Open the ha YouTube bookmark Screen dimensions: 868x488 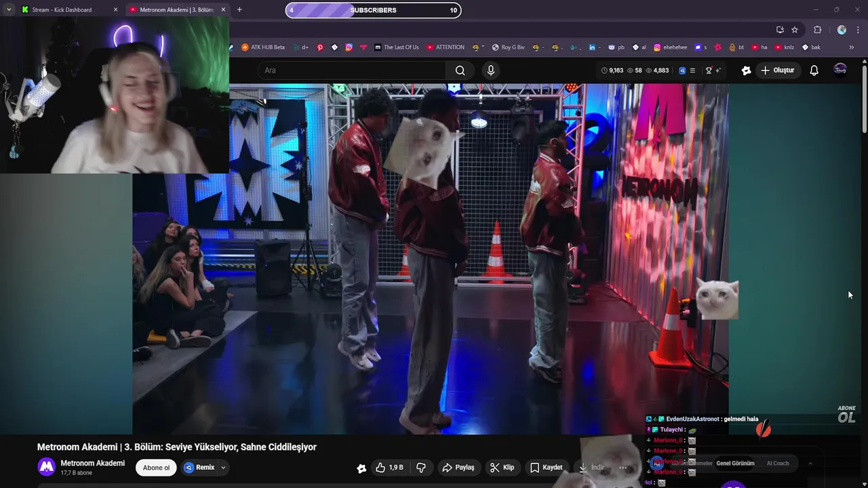tap(759, 47)
